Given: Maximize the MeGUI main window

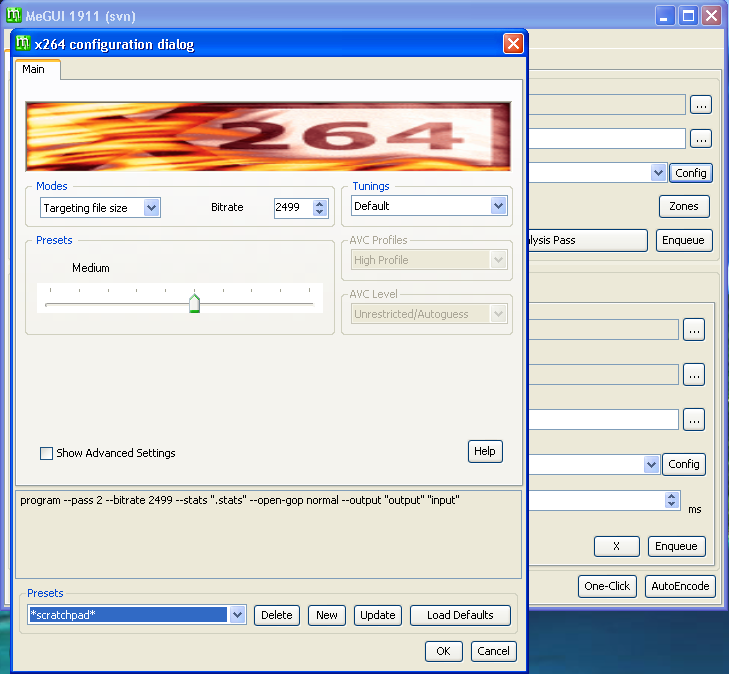Looking at the screenshot, I should tap(689, 16).
